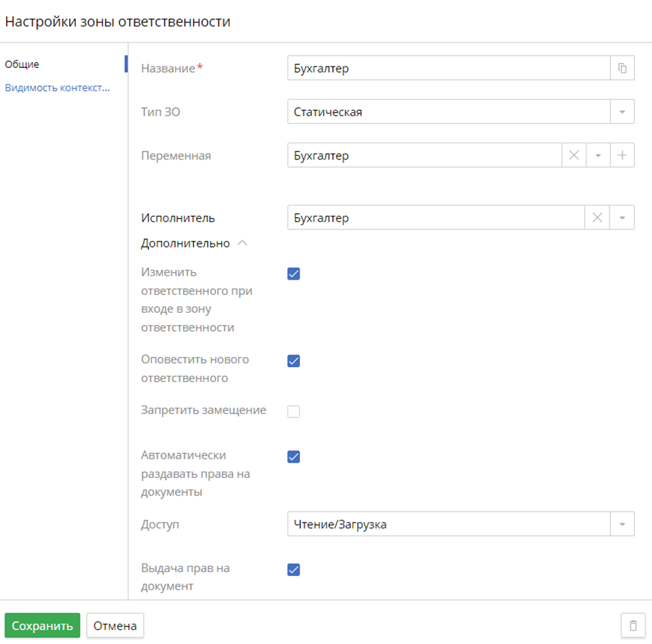Image resolution: width=652 pixels, height=644 pixels.
Task: Click into the Название text field
Action: 448,69
